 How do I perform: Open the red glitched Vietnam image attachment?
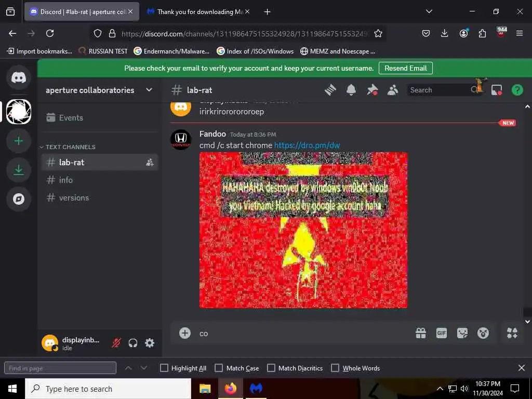[303, 230]
